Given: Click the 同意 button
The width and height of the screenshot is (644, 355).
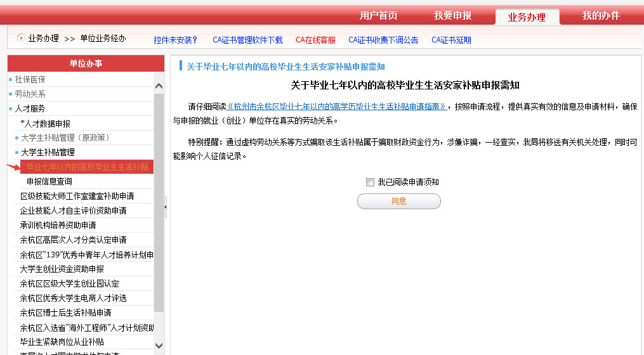Looking at the screenshot, I should [399, 201].
